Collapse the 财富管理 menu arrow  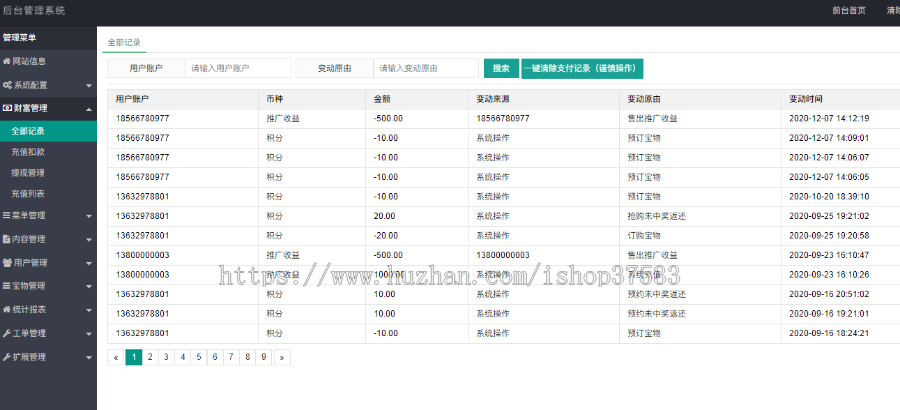coord(89,109)
